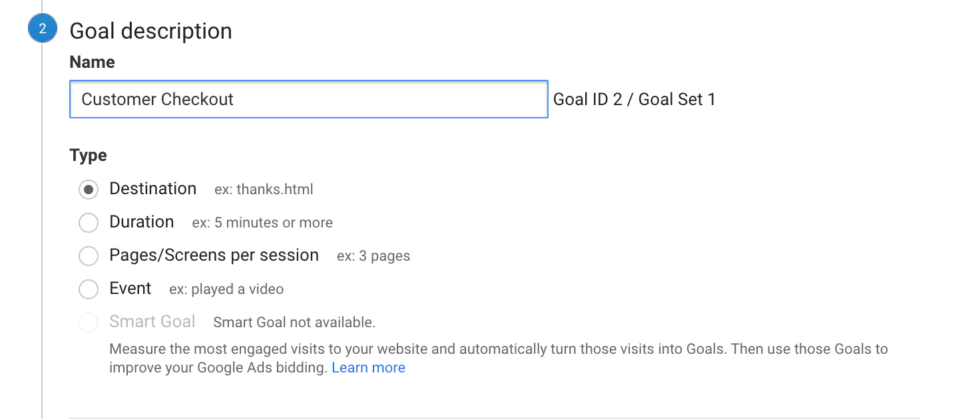Choose the Duration radio button
This screenshot has height=419, width=980.
89,223
